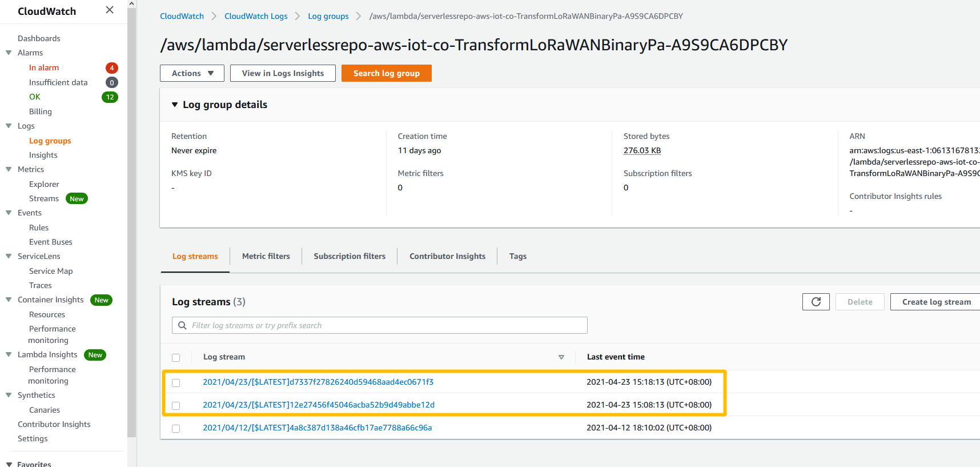
Task: Open log stream ending 52b9d49abbe12d
Action: [x=319, y=405]
